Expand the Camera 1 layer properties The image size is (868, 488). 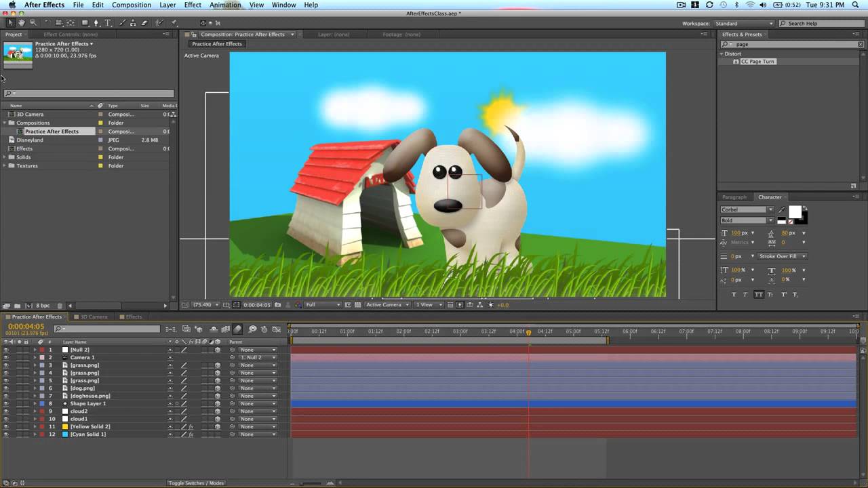click(35, 357)
